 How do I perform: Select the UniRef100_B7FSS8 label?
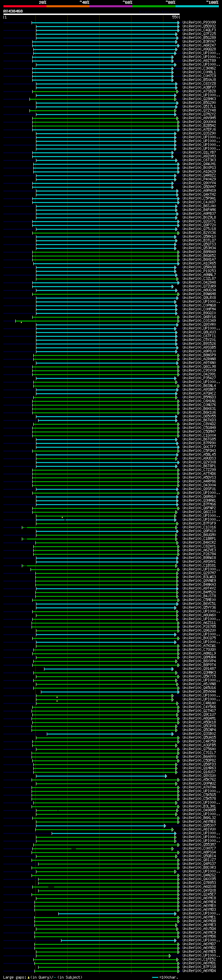point(199,967)
